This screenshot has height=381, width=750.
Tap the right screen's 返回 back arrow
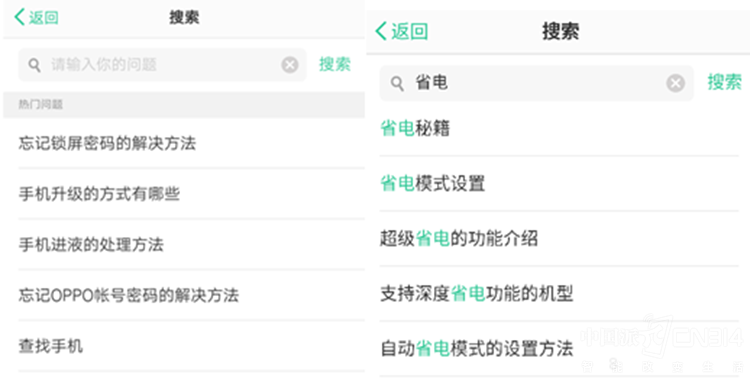point(401,32)
